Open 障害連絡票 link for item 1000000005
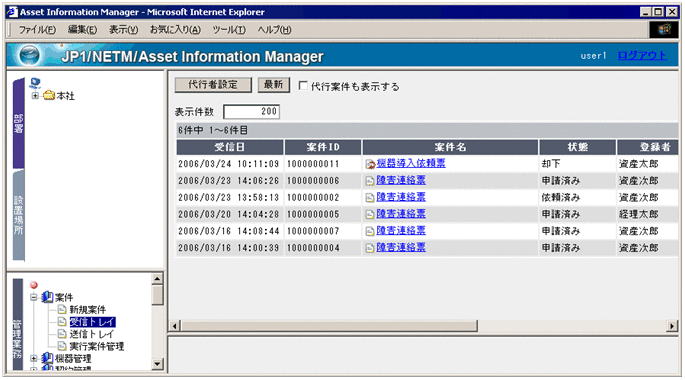Image resolution: width=685 pixels, height=380 pixels. 401,214
